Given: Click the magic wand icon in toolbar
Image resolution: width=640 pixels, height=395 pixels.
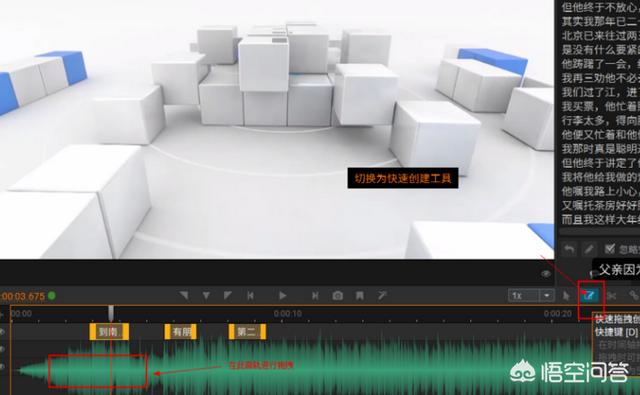Looking at the screenshot, I should tap(382, 295).
